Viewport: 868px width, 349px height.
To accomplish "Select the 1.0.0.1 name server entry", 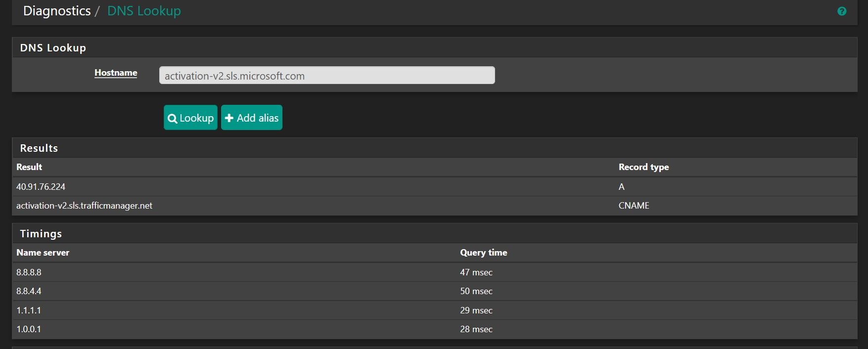I will [29, 329].
